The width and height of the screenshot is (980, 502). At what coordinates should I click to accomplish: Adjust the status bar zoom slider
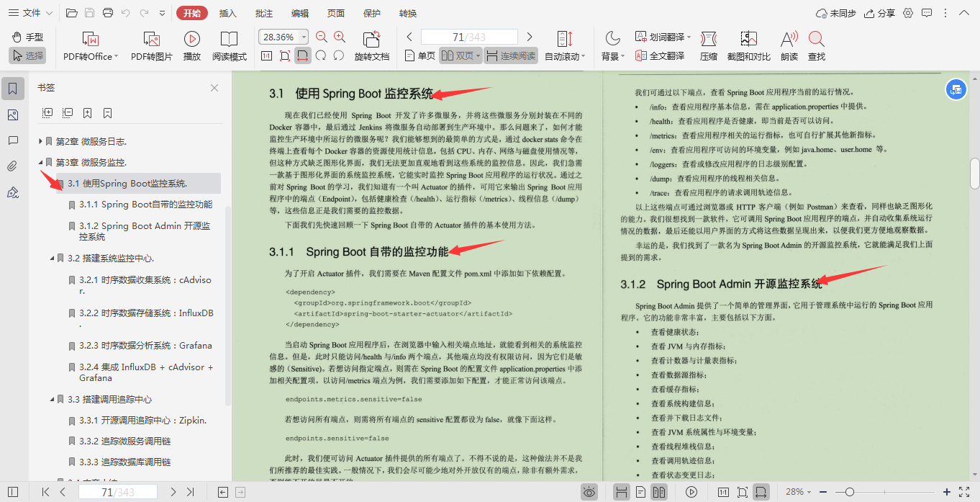click(850, 492)
